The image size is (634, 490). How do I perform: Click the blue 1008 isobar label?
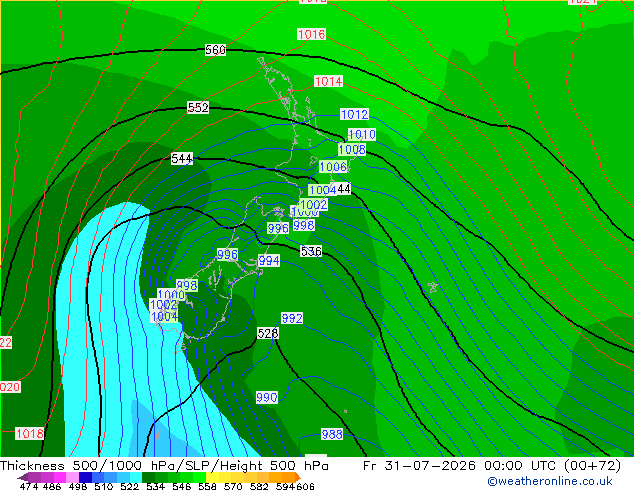tap(352, 150)
